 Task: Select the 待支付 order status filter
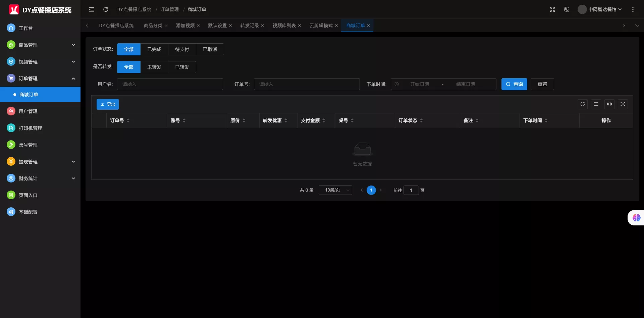pyautogui.click(x=182, y=49)
